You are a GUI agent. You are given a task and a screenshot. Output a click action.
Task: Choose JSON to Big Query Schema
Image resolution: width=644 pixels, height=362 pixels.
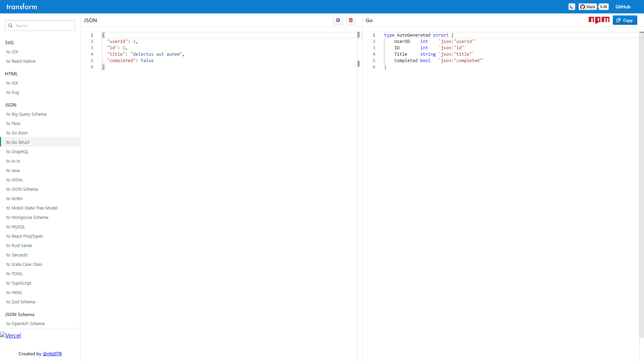(x=40, y=114)
